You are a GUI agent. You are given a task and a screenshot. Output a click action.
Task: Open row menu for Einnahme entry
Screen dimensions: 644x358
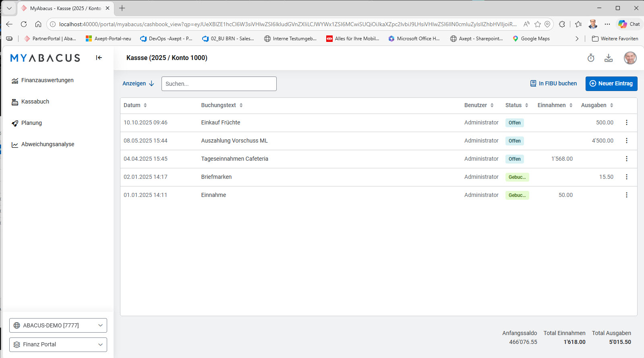627,195
